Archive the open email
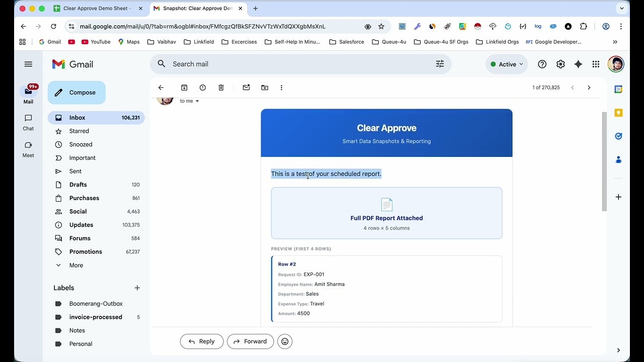Image resolution: width=644 pixels, height=362 pixels. (184, 87)
